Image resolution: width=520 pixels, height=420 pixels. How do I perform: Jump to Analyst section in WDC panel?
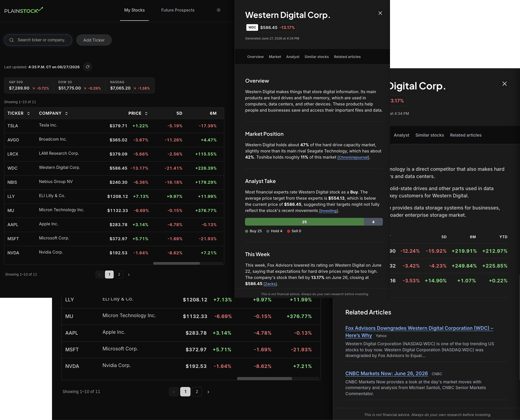pos(292,57)
